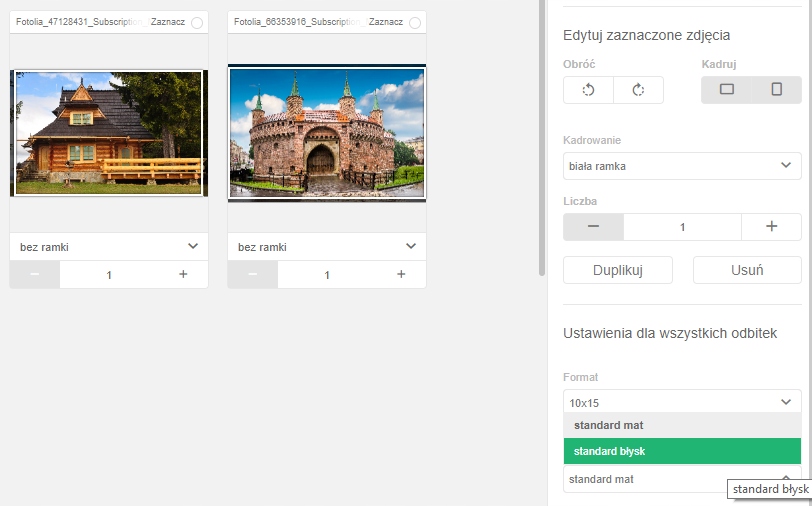Increase count in the Liczba editor
812x506 pixels.
[771, 227]
